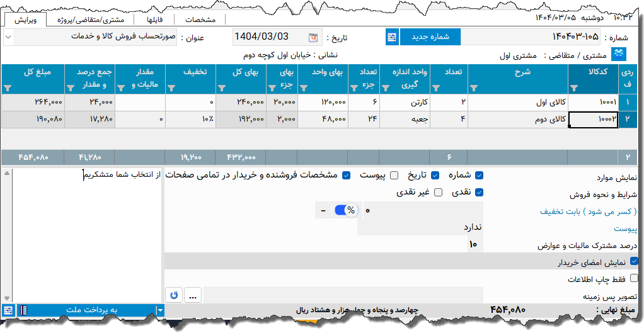Open the filter of the بهای واحد column
Screen dimensions: 644x333
[304, 87]
